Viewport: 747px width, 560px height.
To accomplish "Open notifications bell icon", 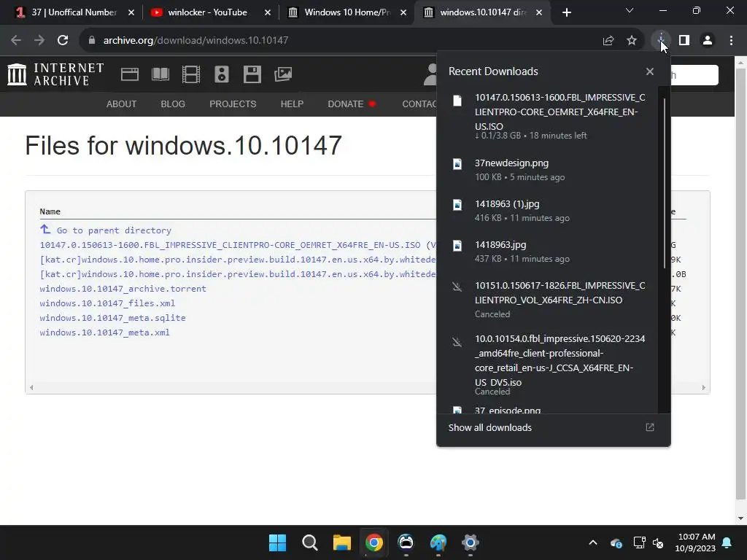I will tap(727, 542).
